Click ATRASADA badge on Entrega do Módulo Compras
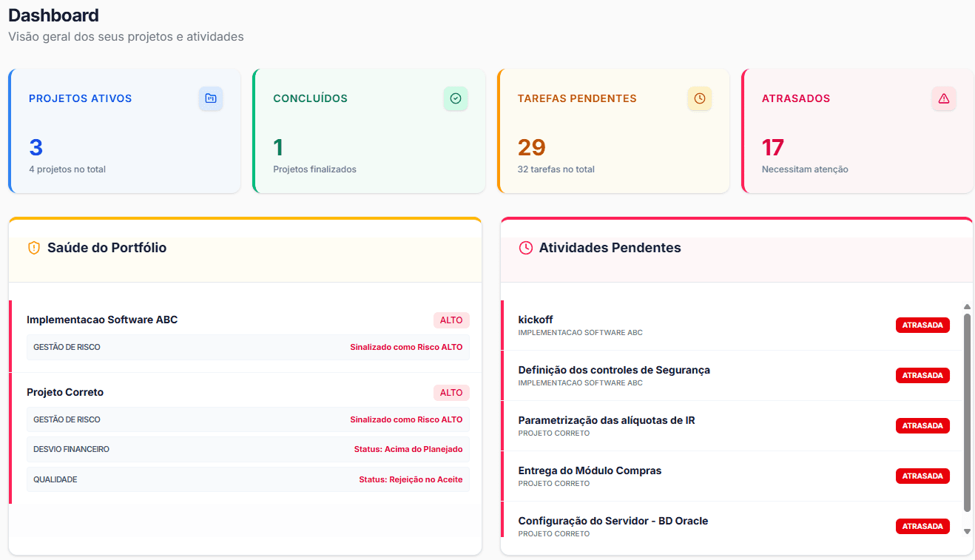 (x=922, y=476)
